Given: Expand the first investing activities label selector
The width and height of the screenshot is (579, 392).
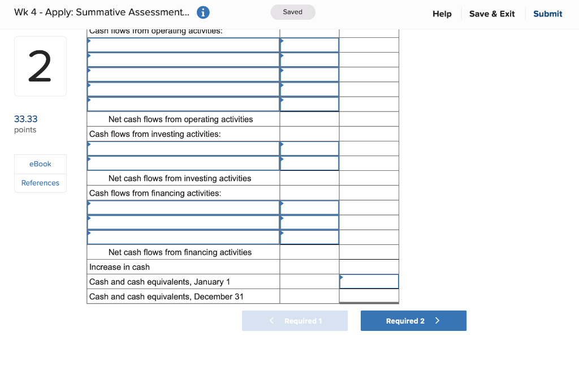Looking at the screenshot, I should click(181, 148).
